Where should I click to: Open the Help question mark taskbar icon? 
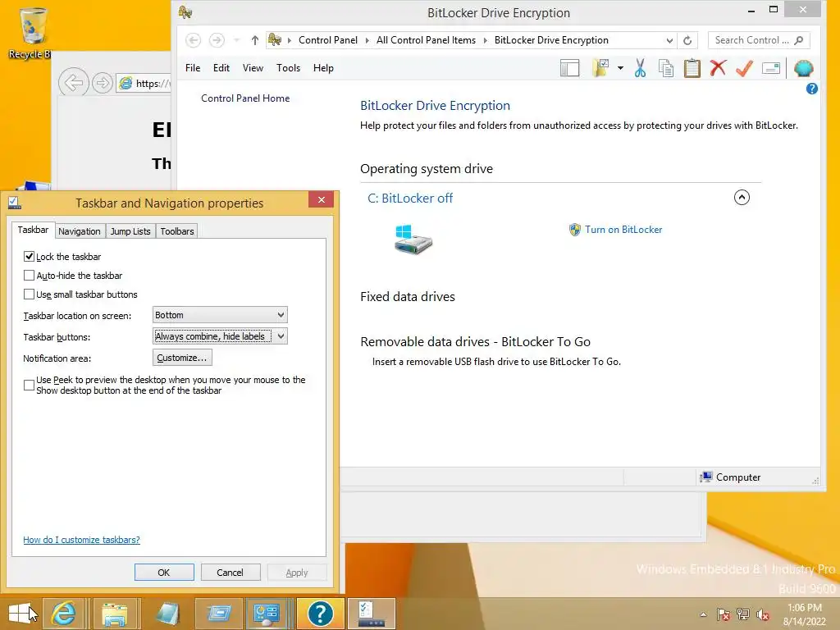(x=321, y=614)
